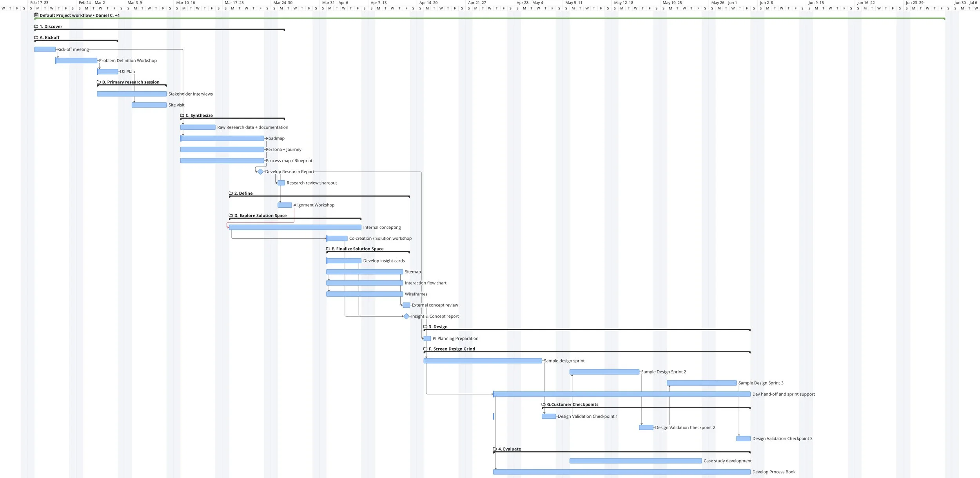
Task: Click the G.Customer Checkpoints folder icon
Action: [x=543, y=405]
